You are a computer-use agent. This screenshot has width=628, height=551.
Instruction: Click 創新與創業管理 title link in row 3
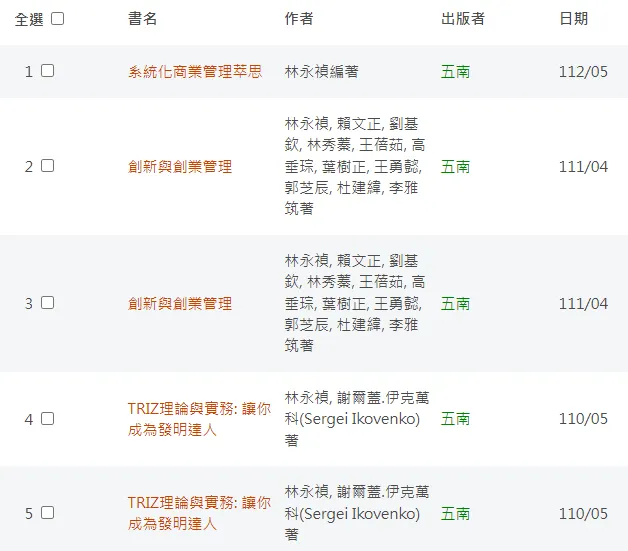180,303
